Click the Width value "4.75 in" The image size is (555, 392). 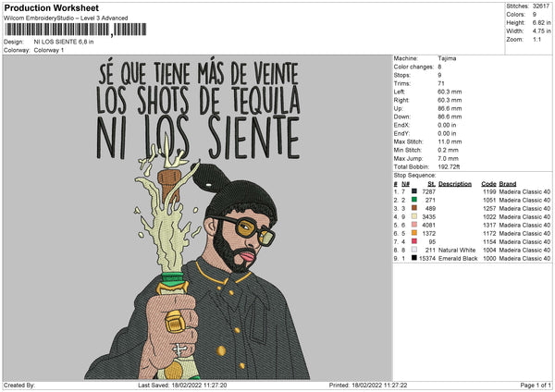(541, 31)
